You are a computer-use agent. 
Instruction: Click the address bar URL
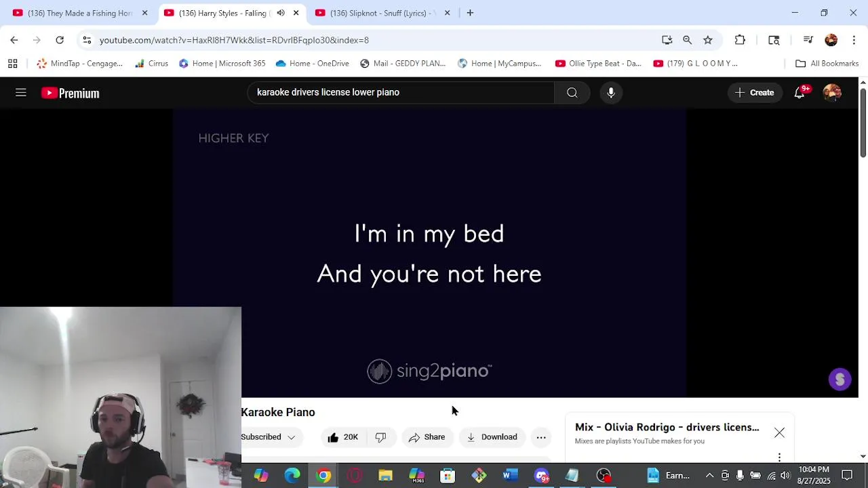(x=234, y=40)
